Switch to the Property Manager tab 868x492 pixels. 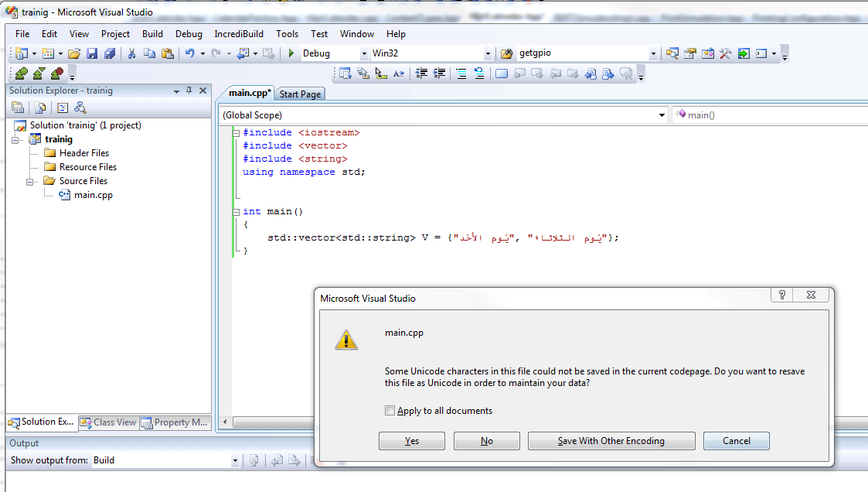[175, 422]
